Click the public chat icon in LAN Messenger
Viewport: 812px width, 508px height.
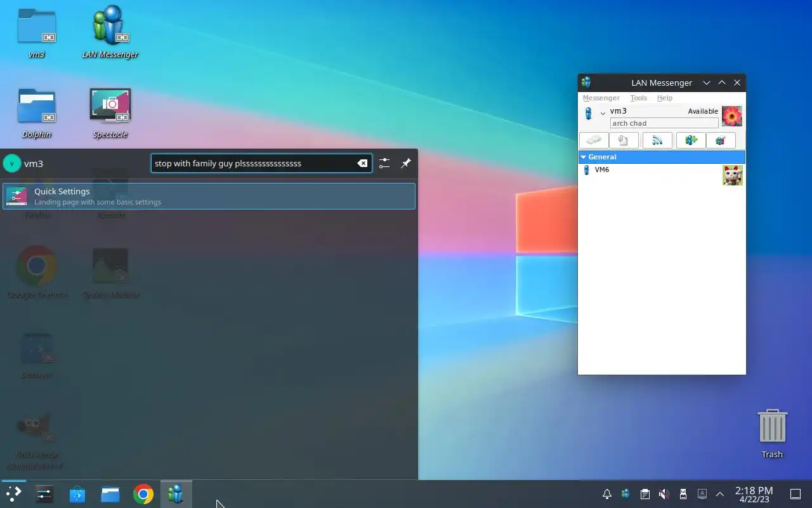[x=721, y=140]
